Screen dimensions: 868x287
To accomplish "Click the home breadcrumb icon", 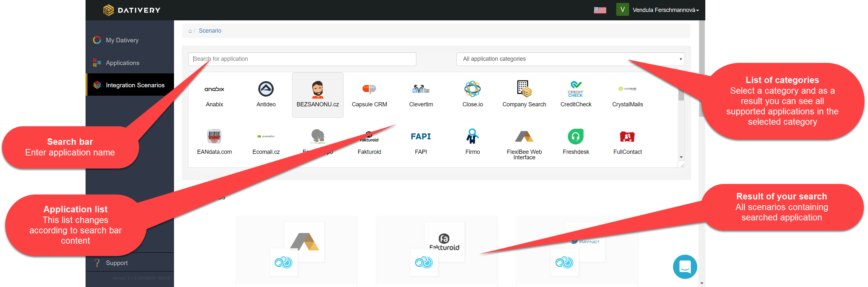I will click(x=190, y=31).
